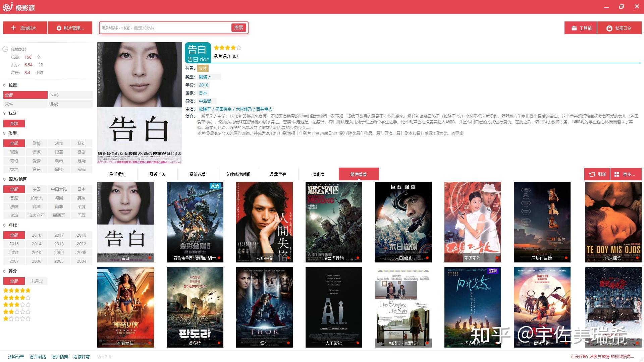Image resolution: width=644 pixels, height=362 pixels.
Task: Open the 末日崩塌 poster thumbnail
Action: click(403, 222)
